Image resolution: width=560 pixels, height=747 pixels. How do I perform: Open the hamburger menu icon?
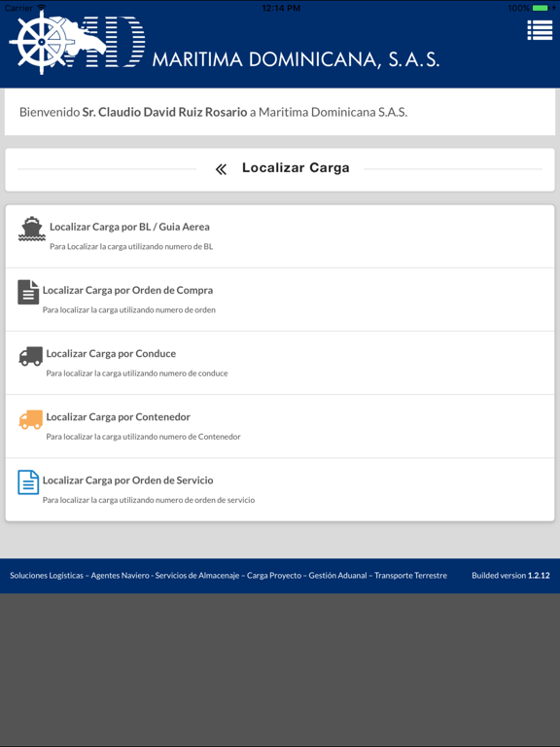click(x=540, y=30)
